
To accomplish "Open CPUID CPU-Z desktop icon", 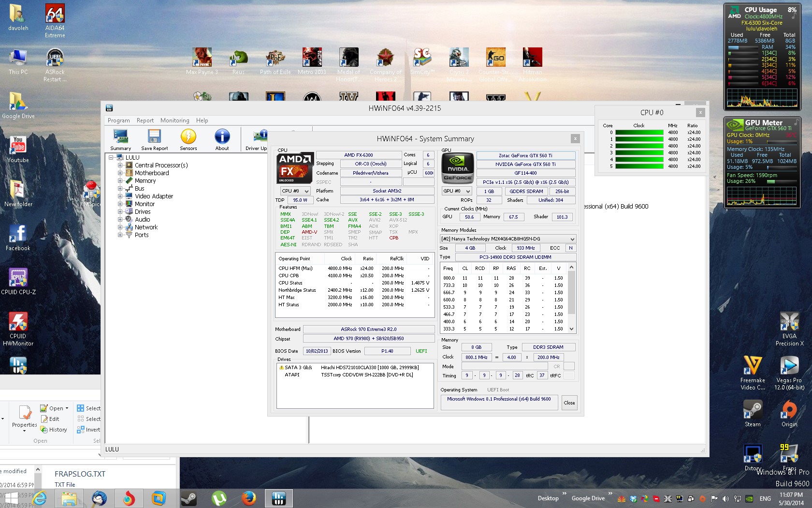I will point(18,281).
